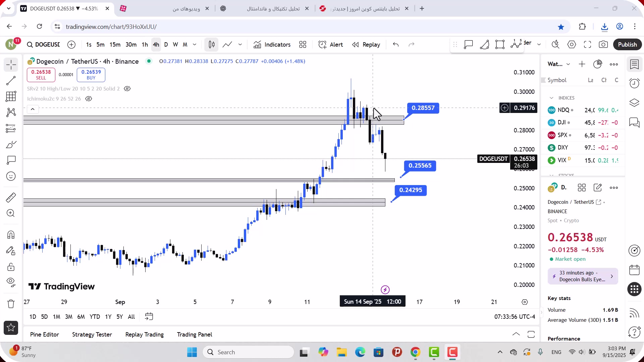Image resolution: width=644 pixels, height=362 pixels.
Task: Create a new Alert
Action: [331, 45]
